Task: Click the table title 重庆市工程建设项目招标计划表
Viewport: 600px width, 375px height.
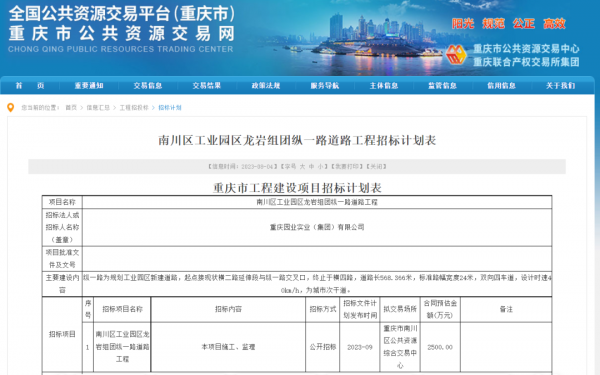Action: [x=297, y=188]
